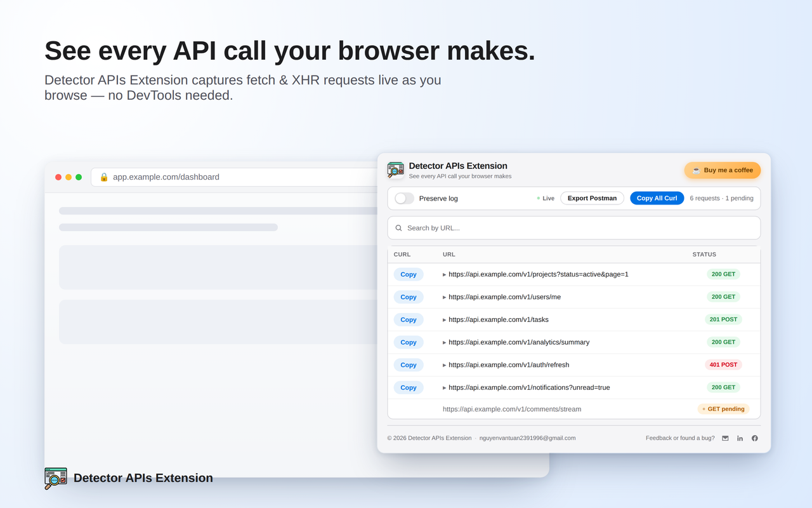Click the comments/stream URL text
Viewport: 812px width, 508px height.
[x=512, y=409]
